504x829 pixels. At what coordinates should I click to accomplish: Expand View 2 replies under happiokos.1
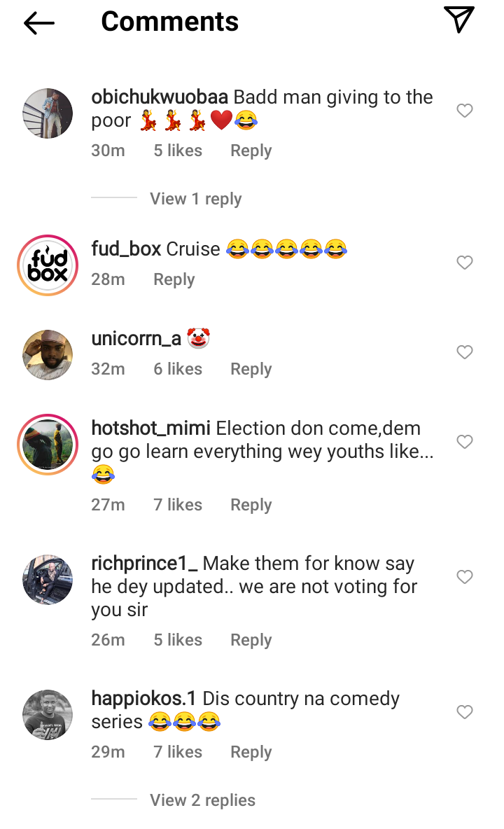(x=202, y=800)
